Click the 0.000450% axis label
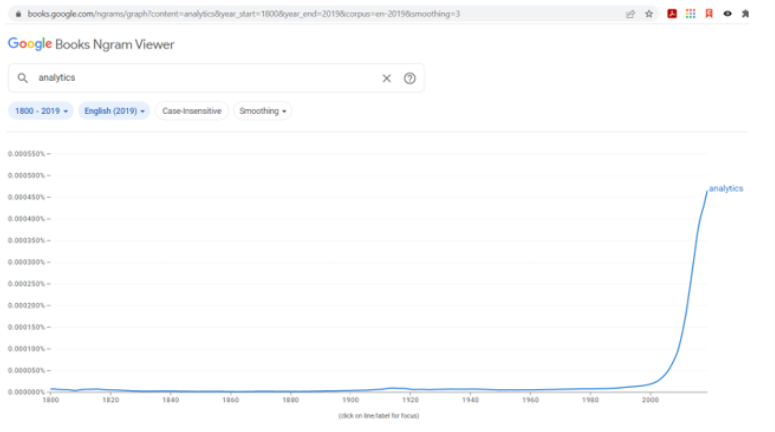The height and width of the screenshot is (432, 775). [x=26, y=197]
